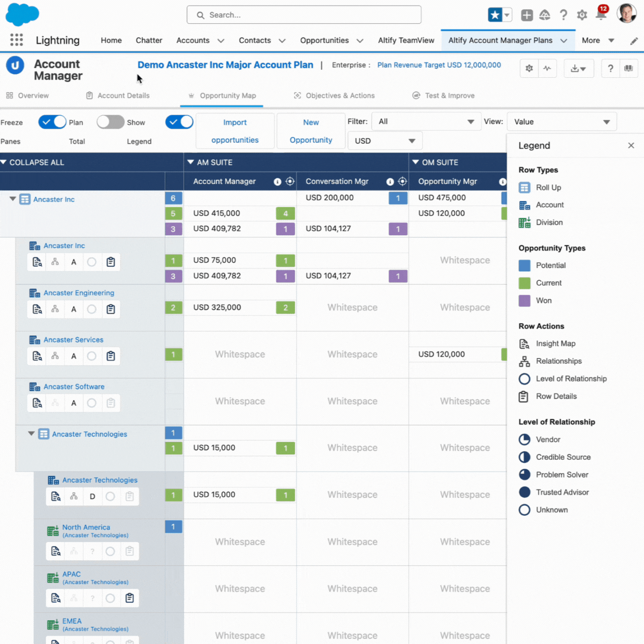Image resolution: width=644 pixels, height=644 pixels.
Task: Open the App Launcher grid
Action: click(16, 40)
